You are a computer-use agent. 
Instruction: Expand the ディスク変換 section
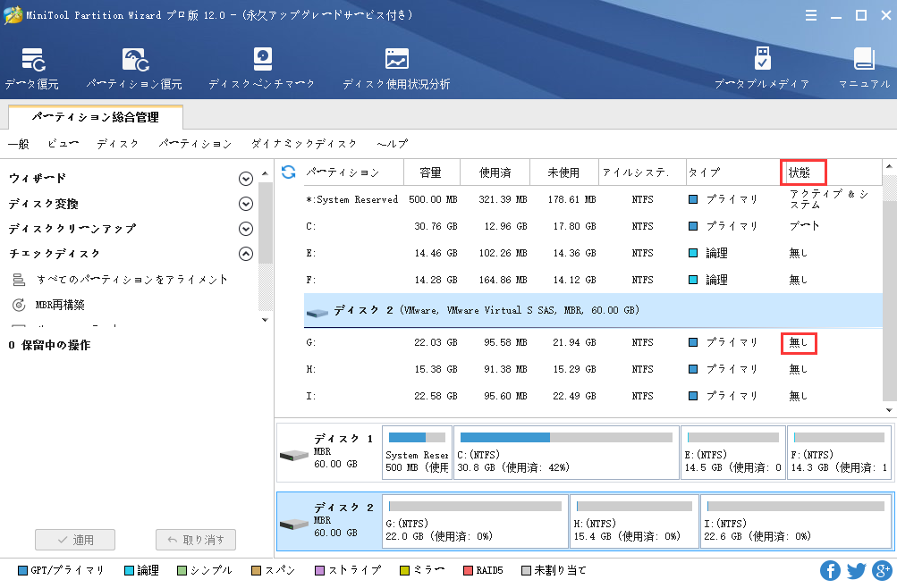click(x=247, y=203)
